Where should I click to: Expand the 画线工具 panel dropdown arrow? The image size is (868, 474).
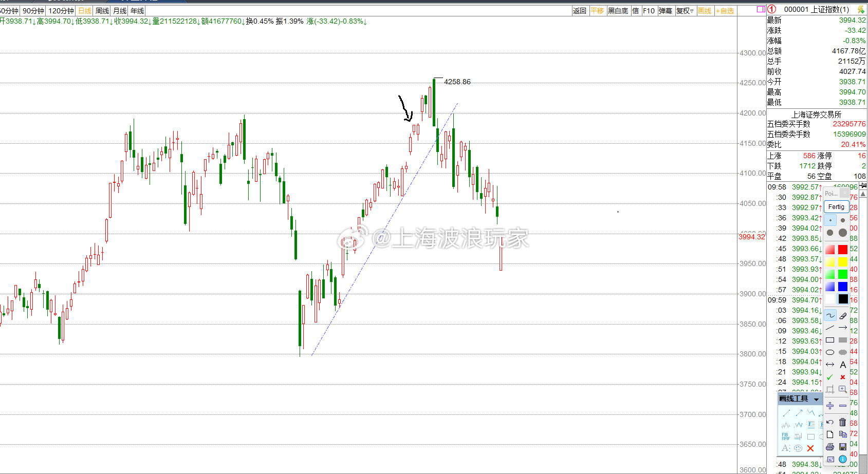[x=816, y=399]
